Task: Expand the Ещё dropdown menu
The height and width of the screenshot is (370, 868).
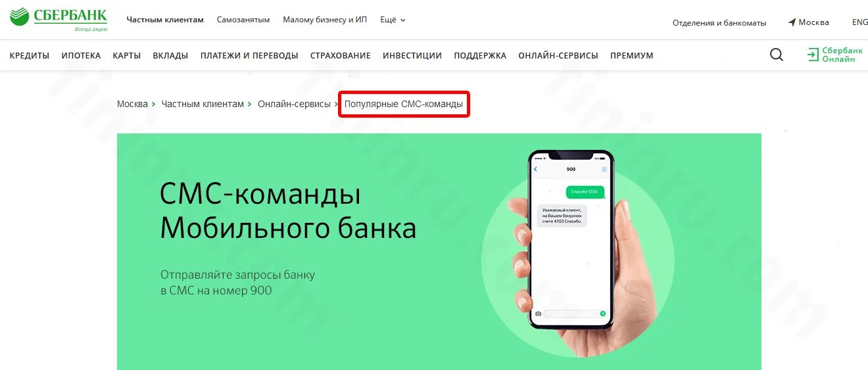Action: point(393,20)
